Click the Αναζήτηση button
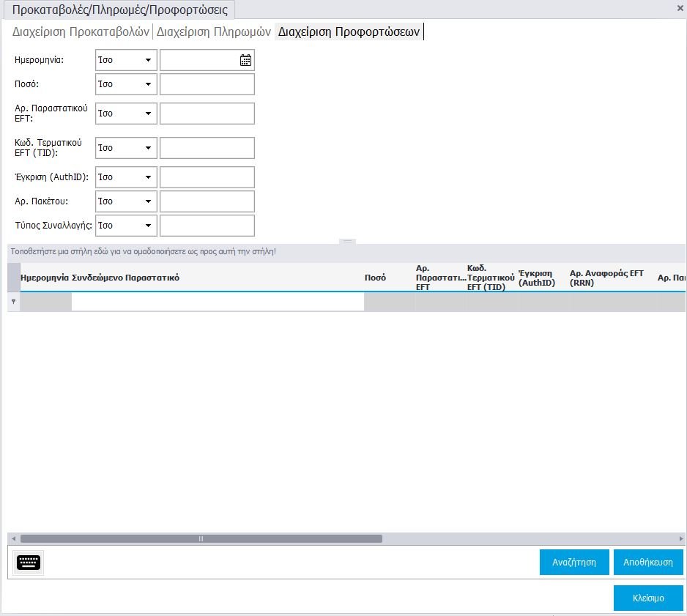 [574, 563]
